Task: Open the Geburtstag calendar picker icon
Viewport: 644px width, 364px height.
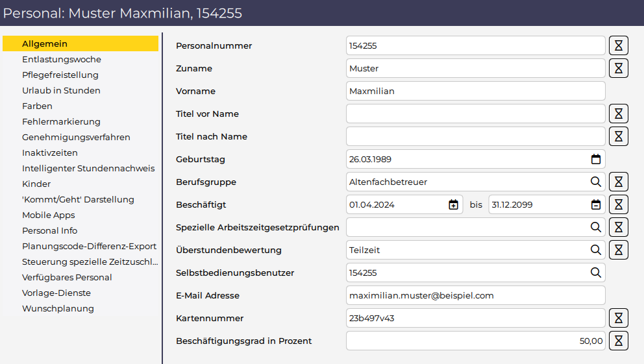Action: tap(595, 159)
